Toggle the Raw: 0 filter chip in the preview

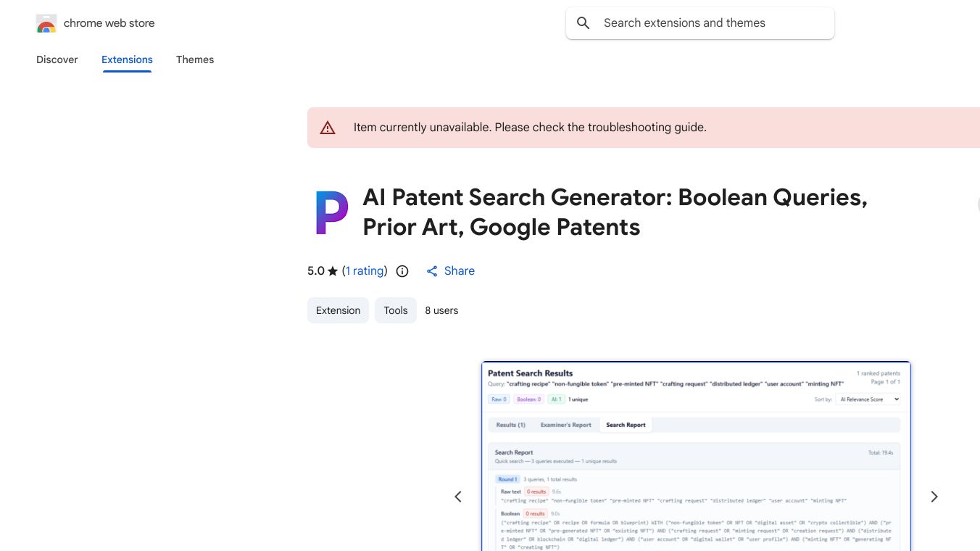point(499,399)
